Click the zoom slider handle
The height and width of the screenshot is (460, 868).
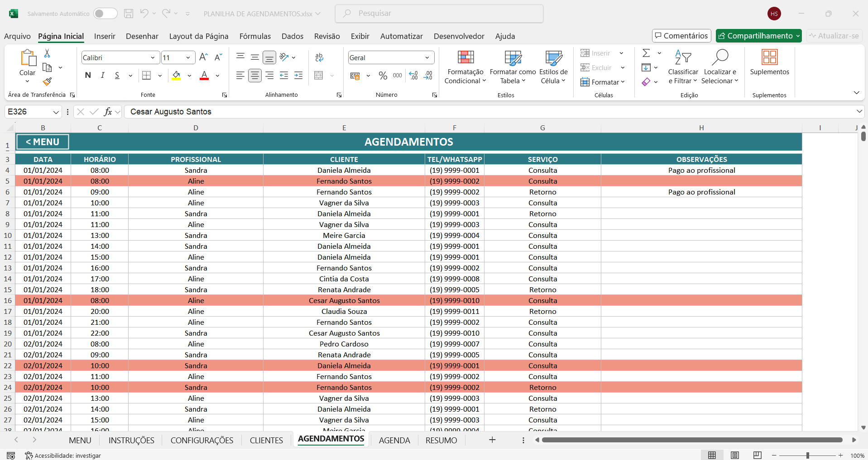pos(807,455)
